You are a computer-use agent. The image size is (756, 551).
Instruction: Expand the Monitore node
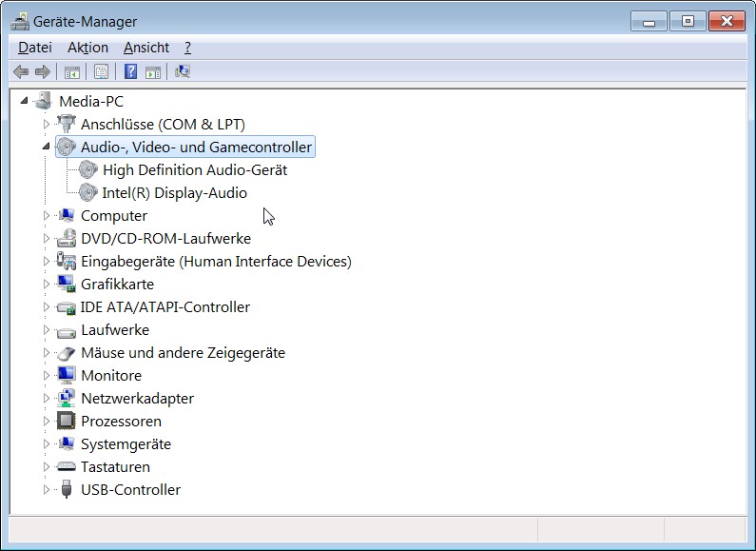47,375
